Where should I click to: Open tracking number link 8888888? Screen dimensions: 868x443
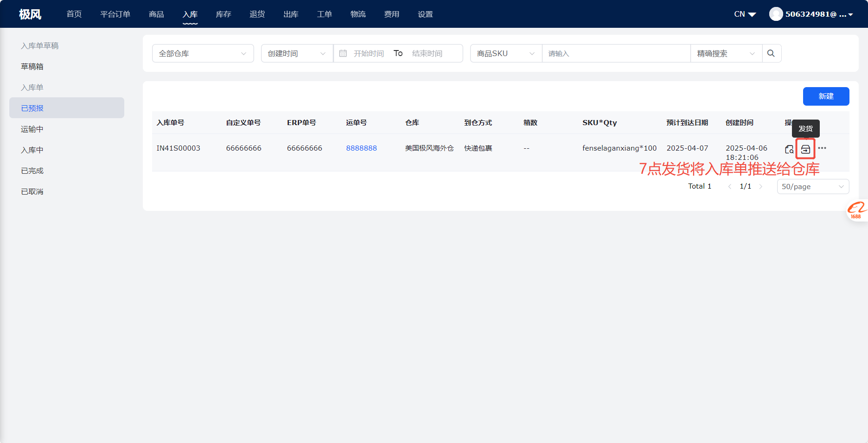361,148
